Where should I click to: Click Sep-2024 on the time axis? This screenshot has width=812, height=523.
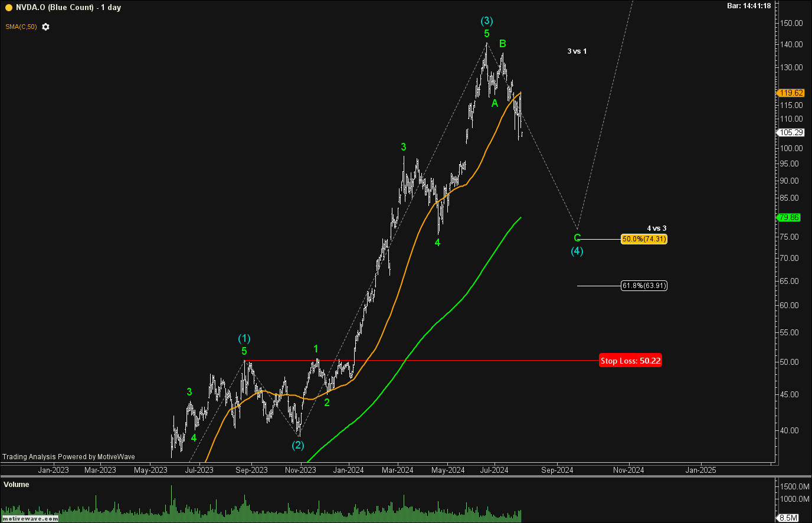pos(557,470)
